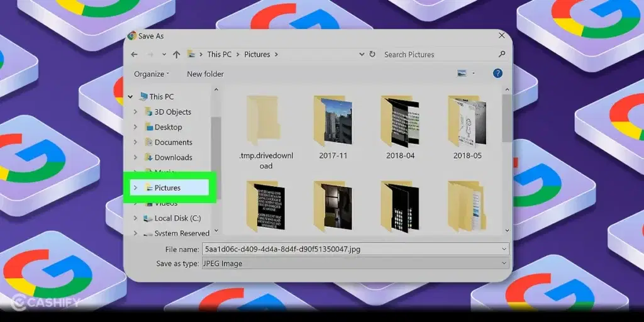Click the Desktop folder icon in sidebar

tap(148, 127)
